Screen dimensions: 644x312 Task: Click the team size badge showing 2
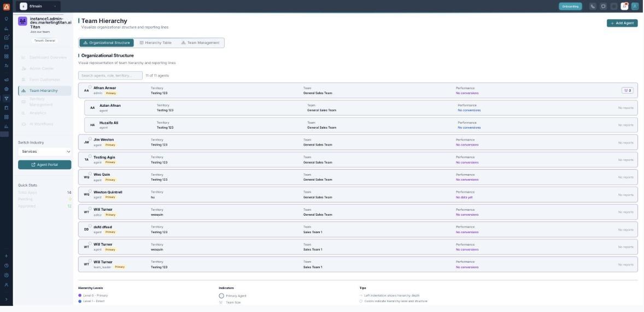click(627, 90)
